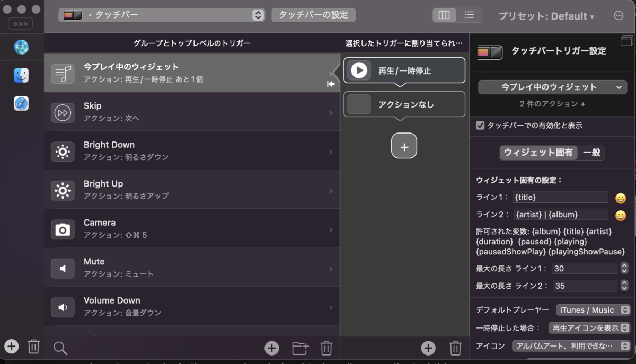Image resolution: width=636 pixels, height=364 pixels.
Task: Switch to the 一般 tab
Action: tap(591, 153)
